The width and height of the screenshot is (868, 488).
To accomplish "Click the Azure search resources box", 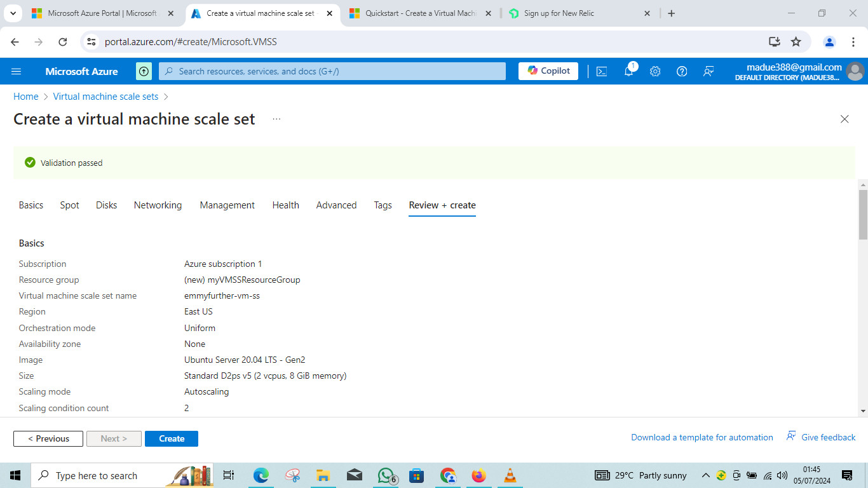I will [x=332, y=71].
